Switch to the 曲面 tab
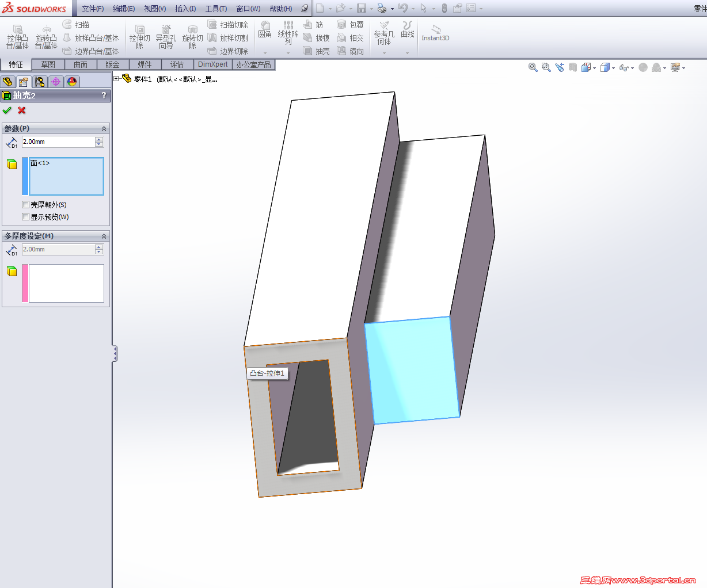This screenshot has height=588, width=707. [81, 64]
